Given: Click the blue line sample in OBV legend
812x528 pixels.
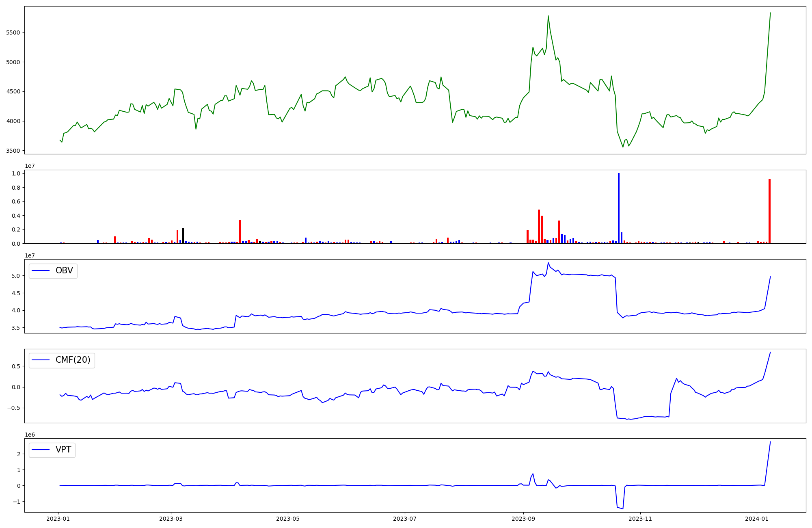Looking at the screenshot, I should [x=41, y=271].
